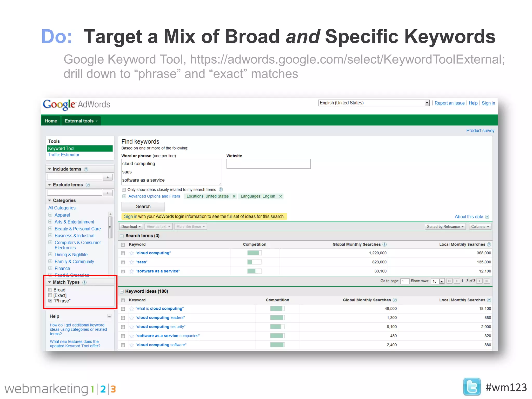The height and width of the screenshot is (399, 532).
Task: Click competition bar for "cloud computing"
Action: point(254,253)
